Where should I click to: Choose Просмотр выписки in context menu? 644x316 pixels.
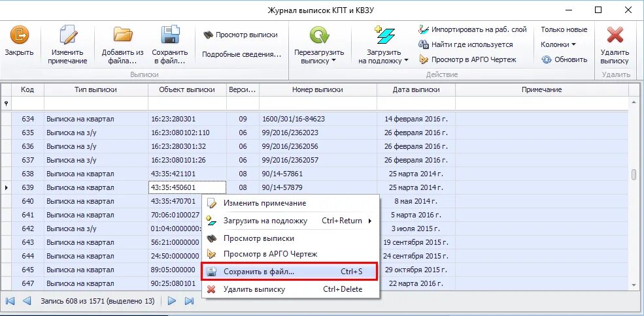pos(291,238)
